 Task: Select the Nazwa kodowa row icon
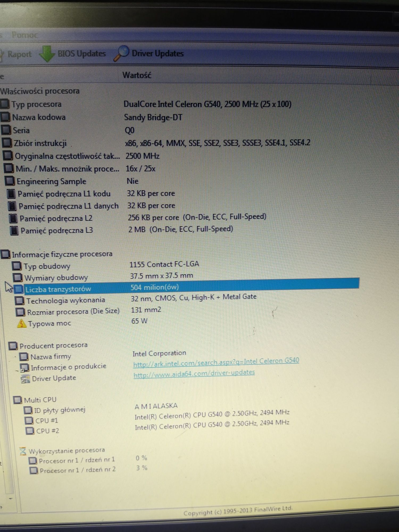coord(6,117)
